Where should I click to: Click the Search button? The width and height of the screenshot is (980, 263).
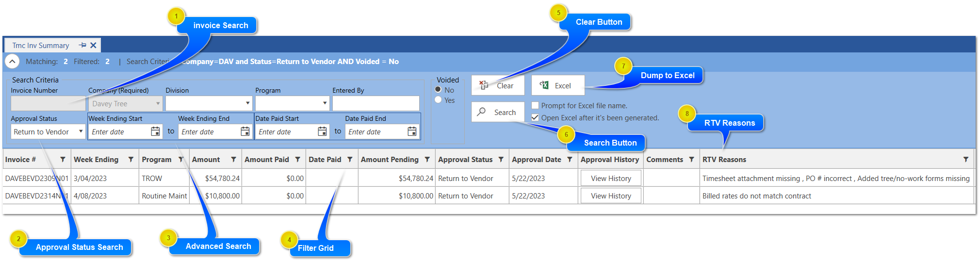(498, 112)
